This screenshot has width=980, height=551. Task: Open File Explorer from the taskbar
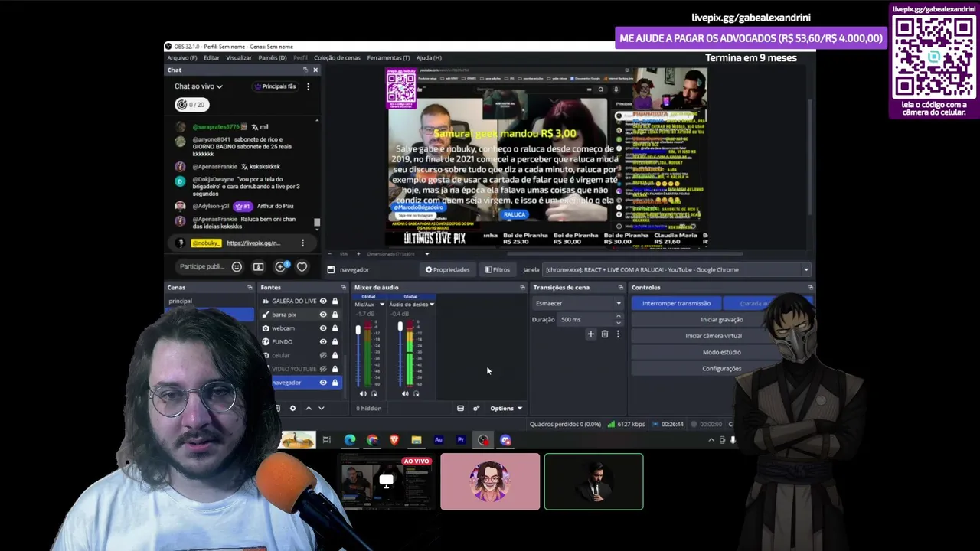pos(416,439)
